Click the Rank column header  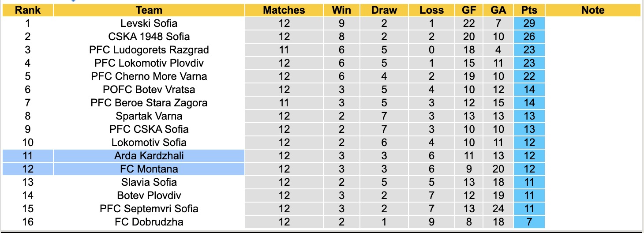(x=27, y=10)
